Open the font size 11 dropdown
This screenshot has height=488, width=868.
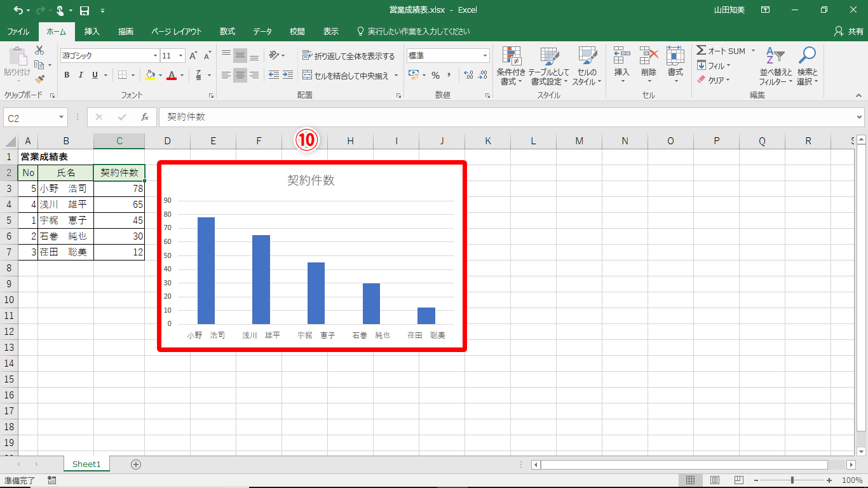[x=181, y=56]
